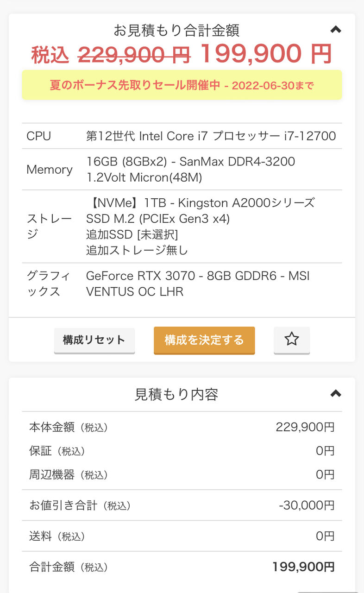
Task: Confirm with the 構成を決定する button
Action: click(204, 340)
